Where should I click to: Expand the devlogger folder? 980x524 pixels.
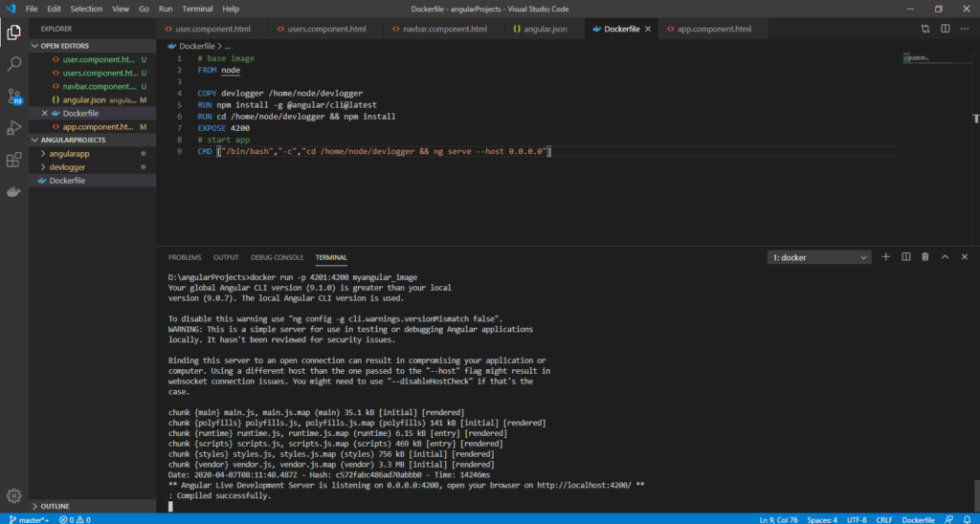click(x=93, y=166)
